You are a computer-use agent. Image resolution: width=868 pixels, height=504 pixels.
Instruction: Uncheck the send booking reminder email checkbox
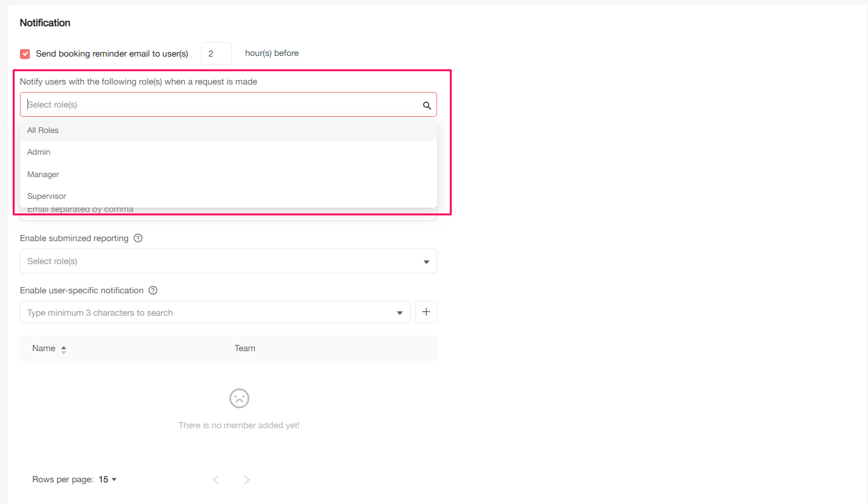pyautogui.click(x=25, y=54)
